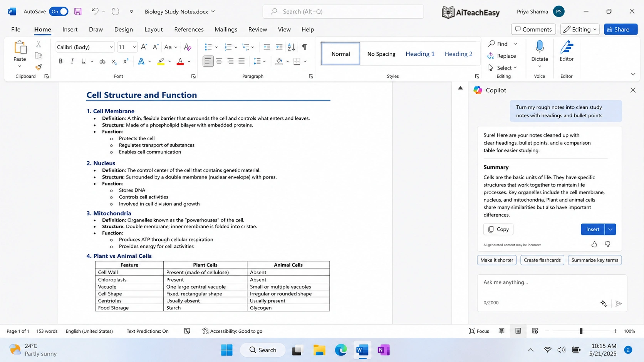Open the Editing mode dropdown

pyautogui.click(x=580, y=29)
